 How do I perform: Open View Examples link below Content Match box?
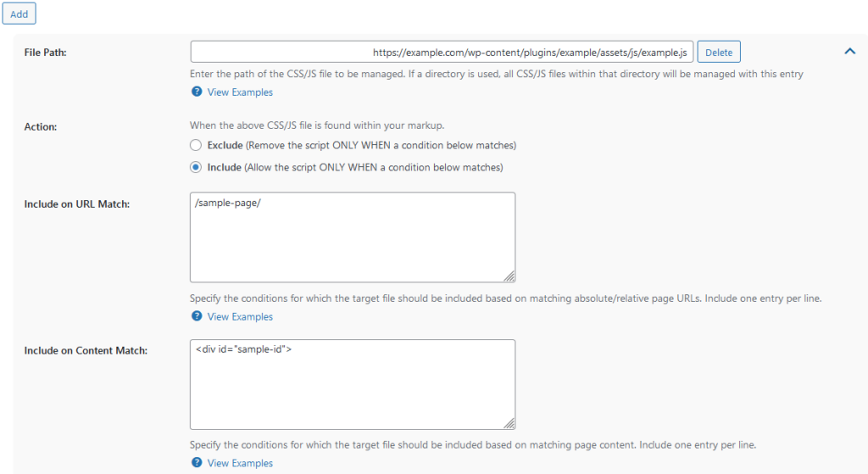[240, 463]
